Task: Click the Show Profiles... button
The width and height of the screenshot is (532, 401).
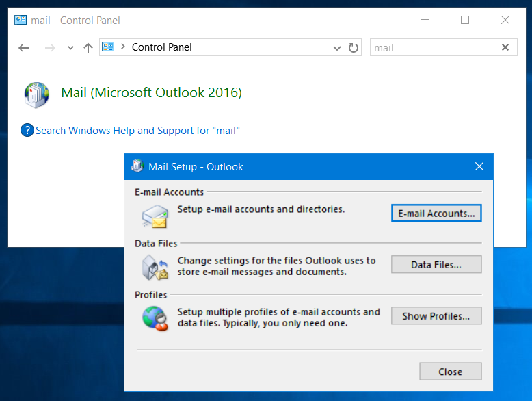Action: 436,316
